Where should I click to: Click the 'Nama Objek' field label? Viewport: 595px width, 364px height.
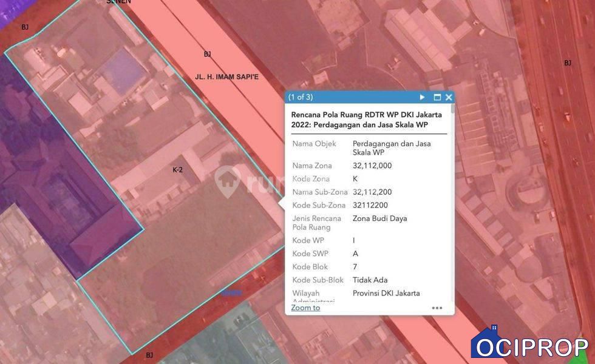tap(314, 144)
